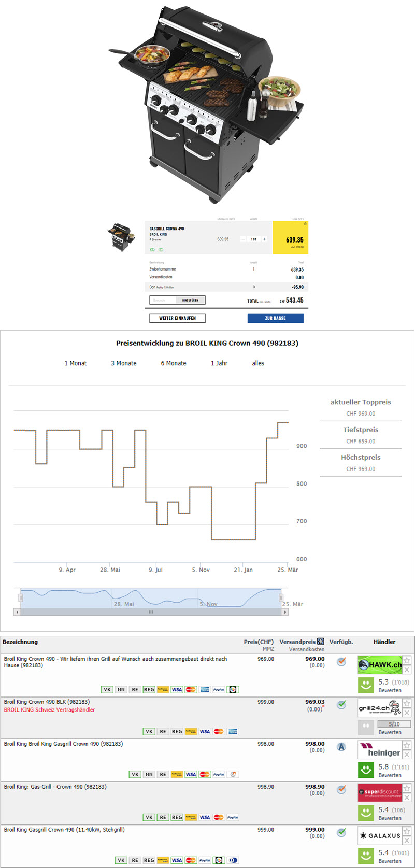The width and height of the screenshot is (415, 868).
Task: Favorite GALAXUS with the star icon
Action: tap(407, 831)
